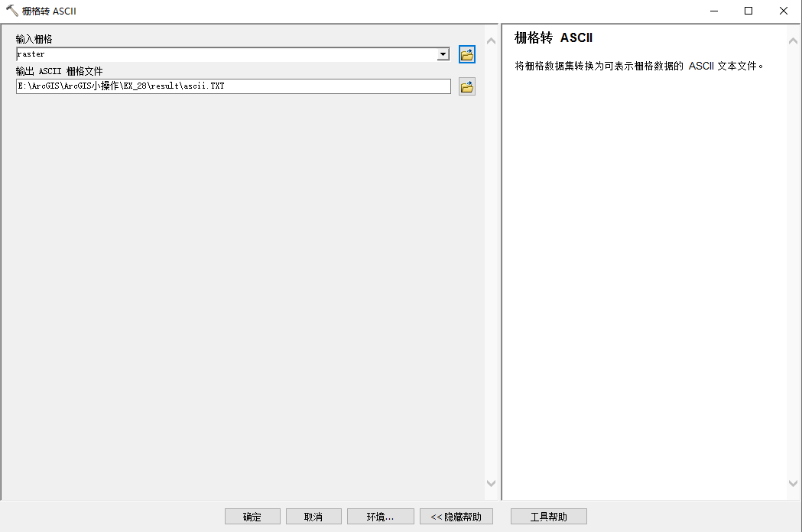Expand the raster selection combo box
Viewport: 802px width, 532px height.
(443, 54)
